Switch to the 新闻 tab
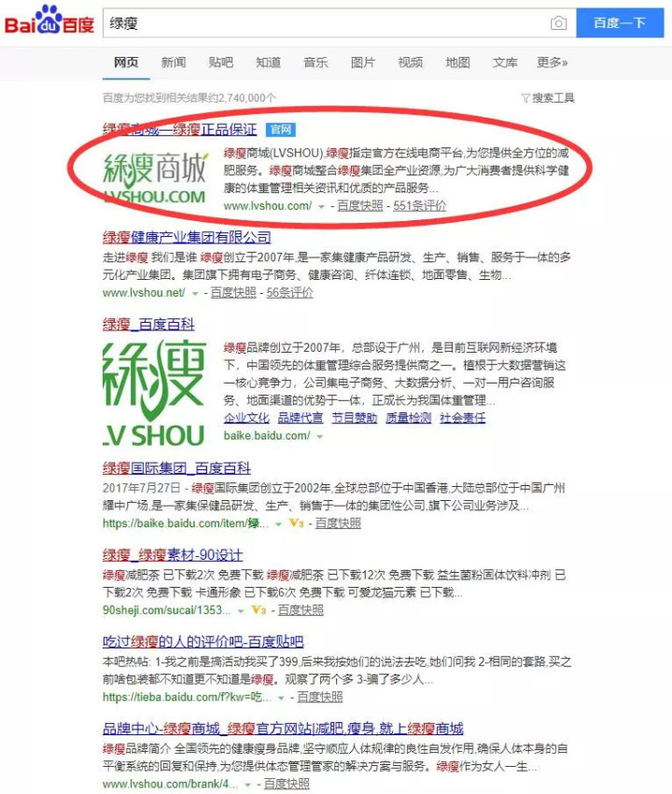Viewport: 672px width, 794px height. click(x=174, y=63)
